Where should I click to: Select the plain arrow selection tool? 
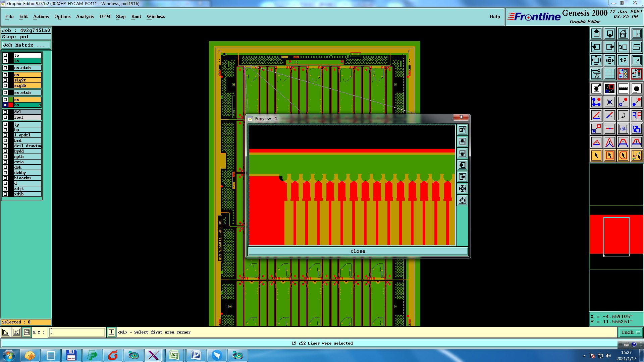[596, 156]
